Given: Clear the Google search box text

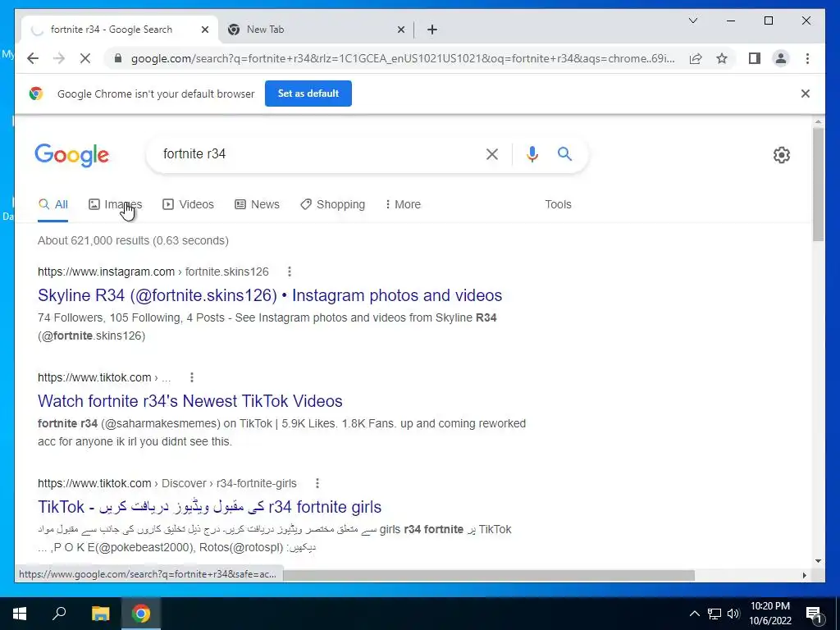Looking at the screenshot, I should [492, 154].
